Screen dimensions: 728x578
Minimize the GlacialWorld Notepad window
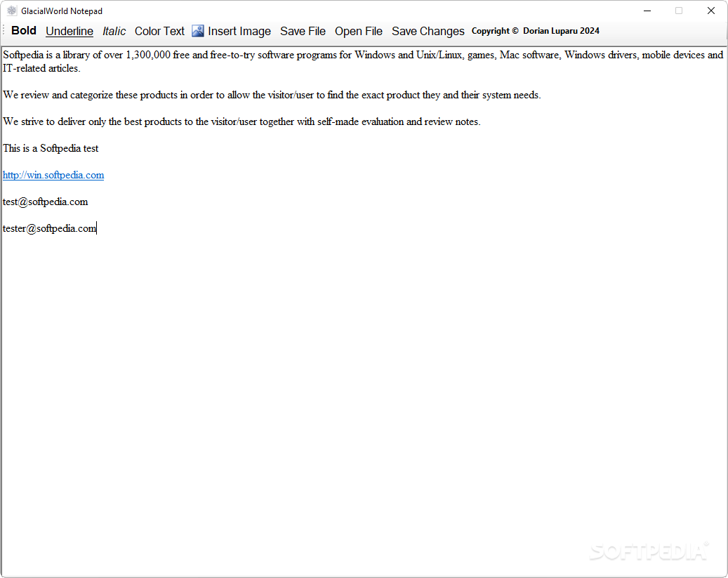647,11
